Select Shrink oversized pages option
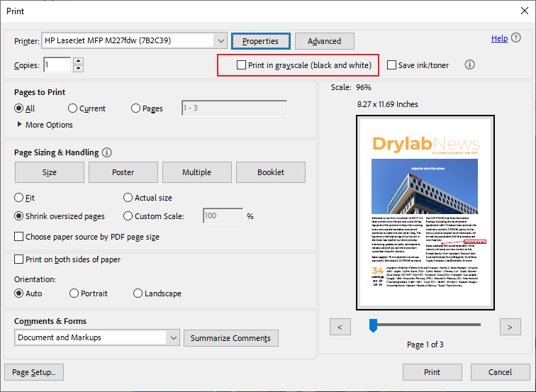536x392 pixels. click(x=19, y=216)
